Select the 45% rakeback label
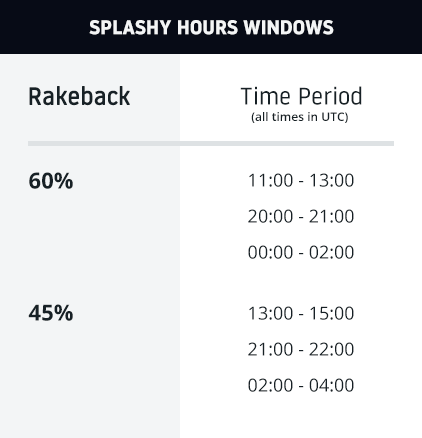The image size is (422, 438). point(51,313)
